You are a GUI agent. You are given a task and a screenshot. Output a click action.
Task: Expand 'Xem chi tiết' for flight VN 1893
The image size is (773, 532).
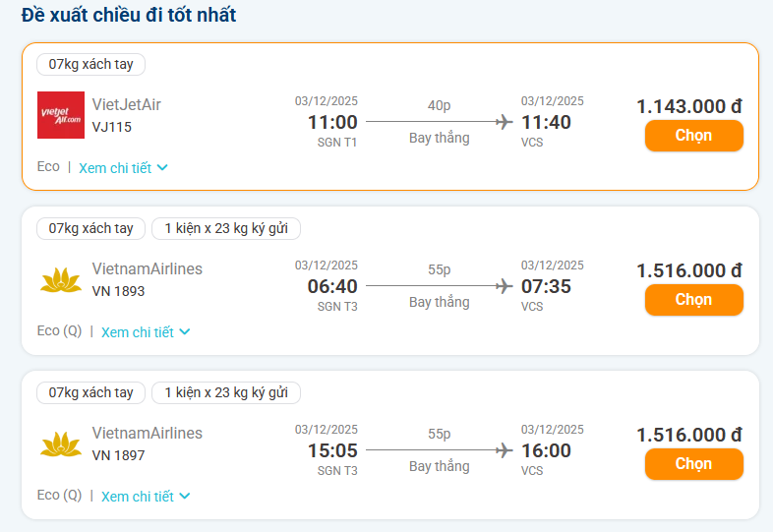(146, 332)
